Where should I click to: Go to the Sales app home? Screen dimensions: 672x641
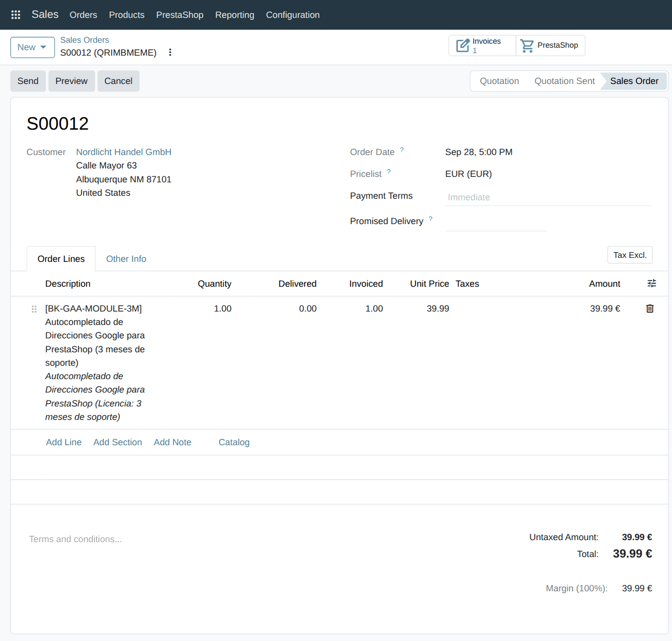click(45, 14)
